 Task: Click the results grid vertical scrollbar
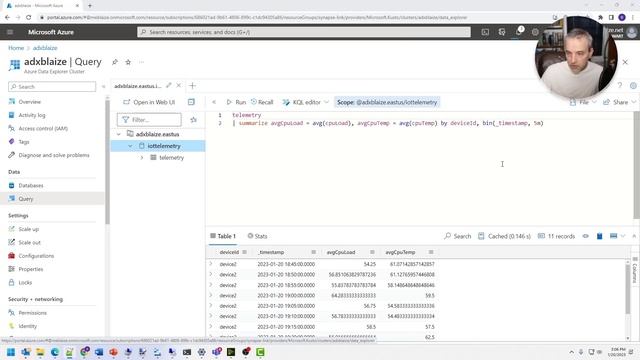(628, 289)
